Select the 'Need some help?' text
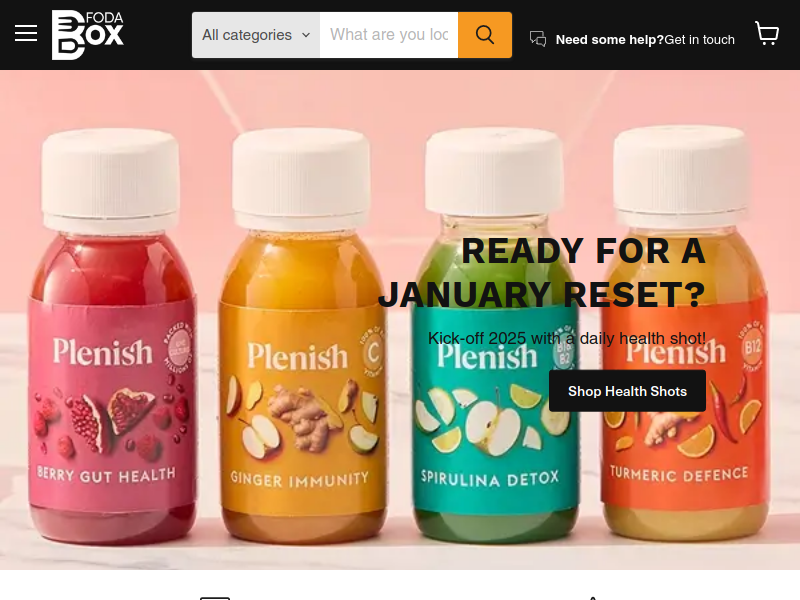Image resolution: width=800 pixels, height=600 pixels. click(x=610, y=40)
